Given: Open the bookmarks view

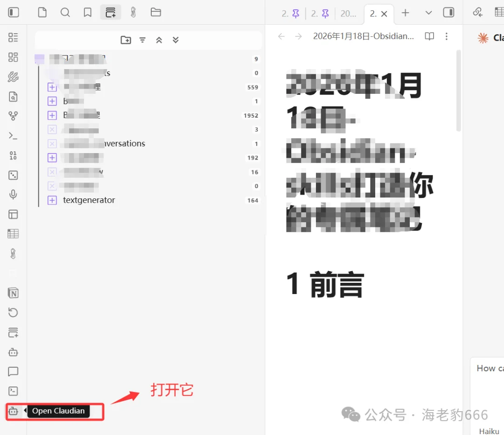Looking at the screenshot, I should pos(88,12).
